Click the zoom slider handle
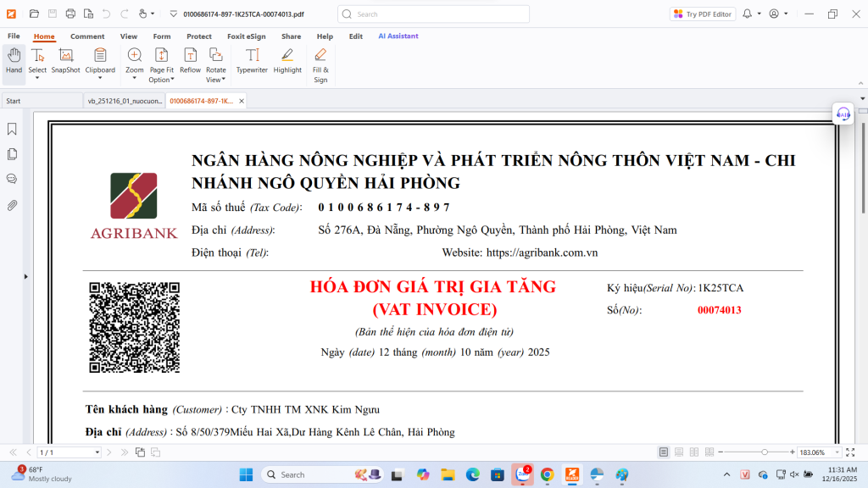 tap(765, 452)
